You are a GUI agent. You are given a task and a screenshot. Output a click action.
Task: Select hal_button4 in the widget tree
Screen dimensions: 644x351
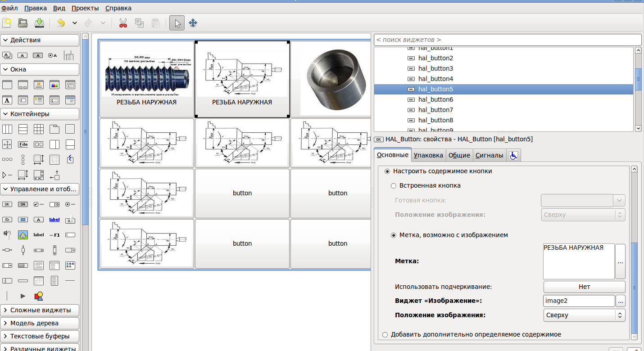[504, 79]
